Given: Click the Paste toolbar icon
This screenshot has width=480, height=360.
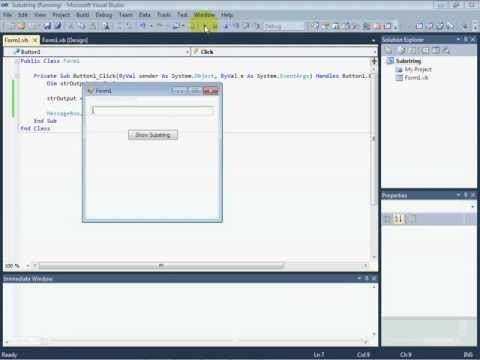Looking at the screenshot, I should [93, 26].
